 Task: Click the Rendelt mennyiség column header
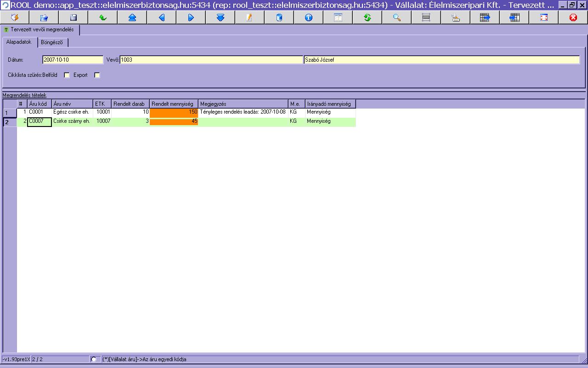coord(174,104)
